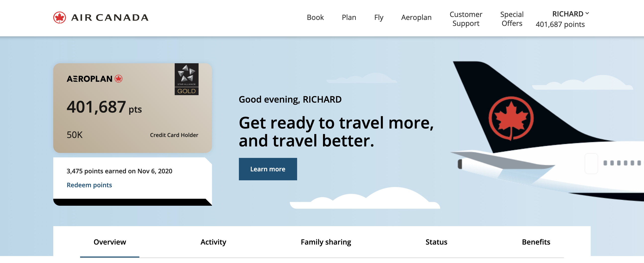Switch to the Family sharing tab
The width and height of the screenshot is (644, 263).
[x=325, y=242]
